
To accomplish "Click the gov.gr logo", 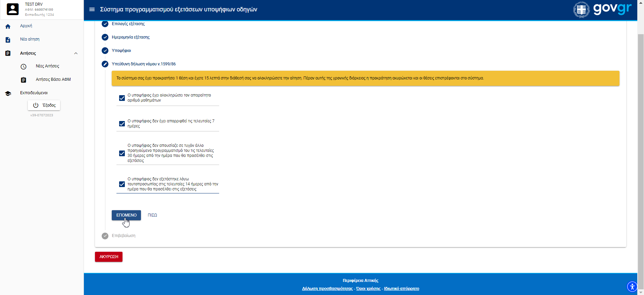I will point(602,9).
